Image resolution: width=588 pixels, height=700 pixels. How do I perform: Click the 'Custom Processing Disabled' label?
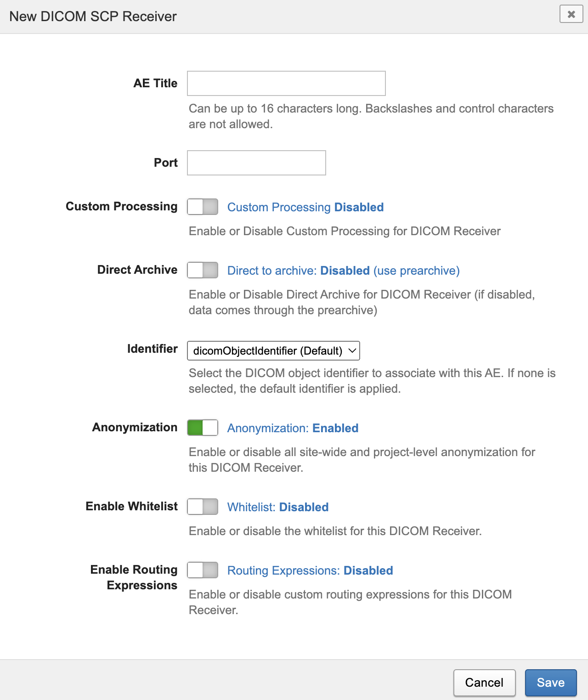click(x=305, y=207)
